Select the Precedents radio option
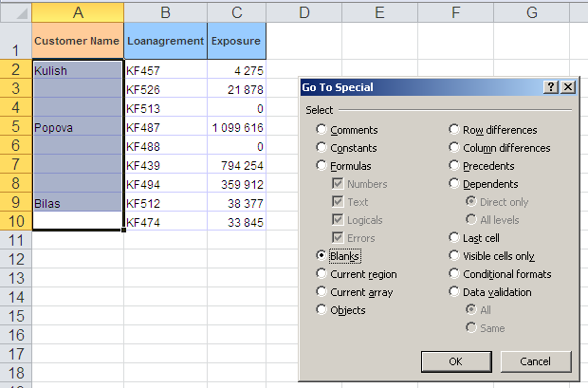 click(x=455, y=166)
